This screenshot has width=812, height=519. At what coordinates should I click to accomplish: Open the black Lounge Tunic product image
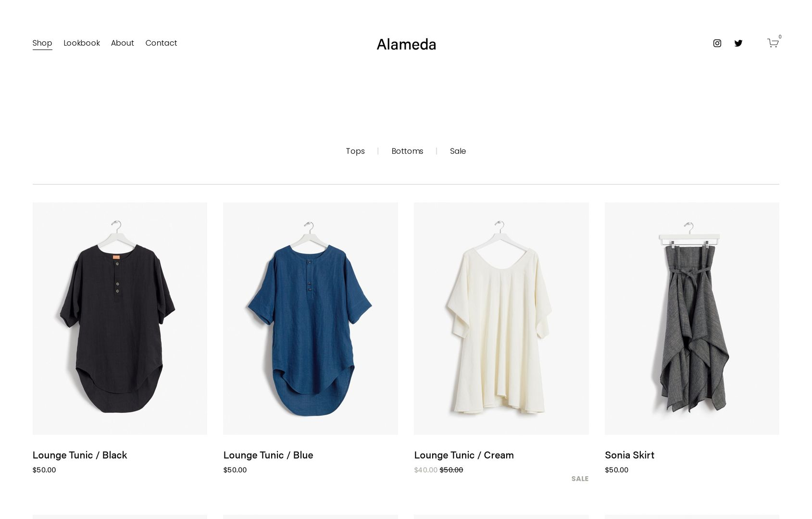coord(120,319)
